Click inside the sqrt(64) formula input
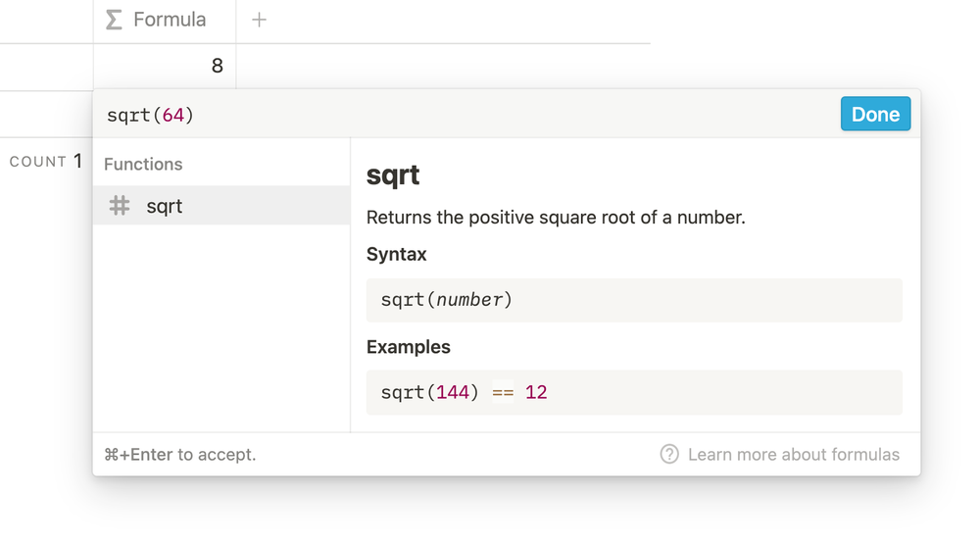The image size is (980, 546). pos(392,115)
